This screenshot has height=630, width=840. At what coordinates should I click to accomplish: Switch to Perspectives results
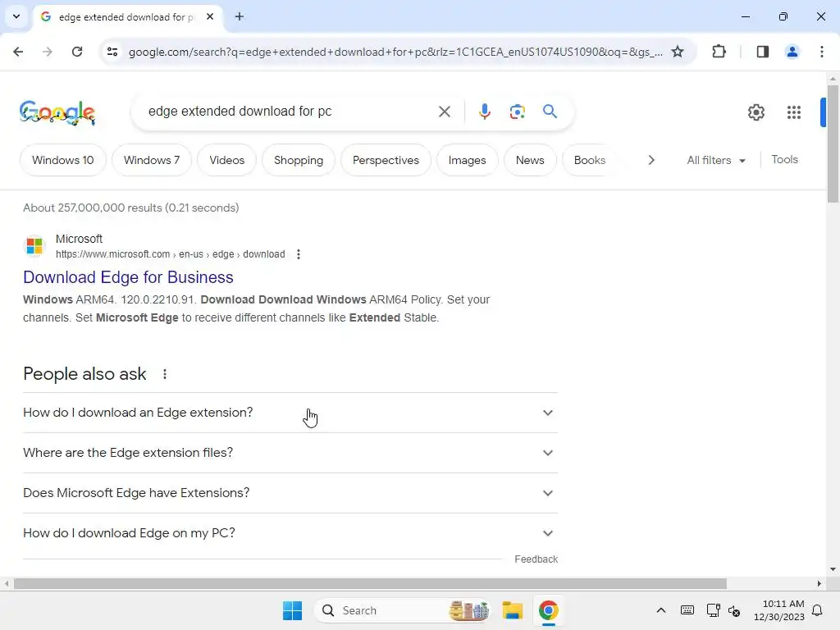[x=386, y=160]
